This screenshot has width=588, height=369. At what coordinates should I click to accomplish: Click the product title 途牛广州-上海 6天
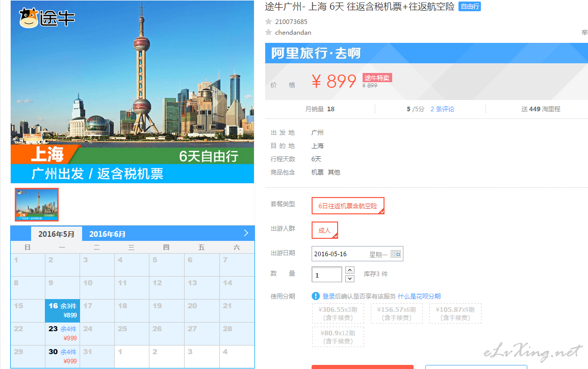click(x=360, y=7)
